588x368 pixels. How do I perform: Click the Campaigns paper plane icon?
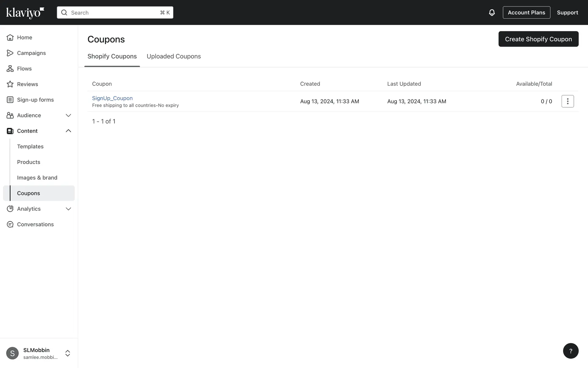coord(10,53)
